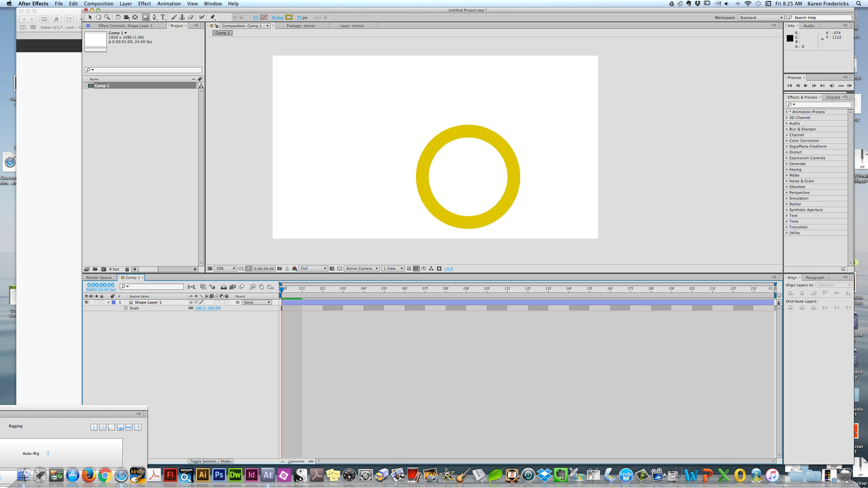Open the Parent None dropdown

(x=257, y=302)
